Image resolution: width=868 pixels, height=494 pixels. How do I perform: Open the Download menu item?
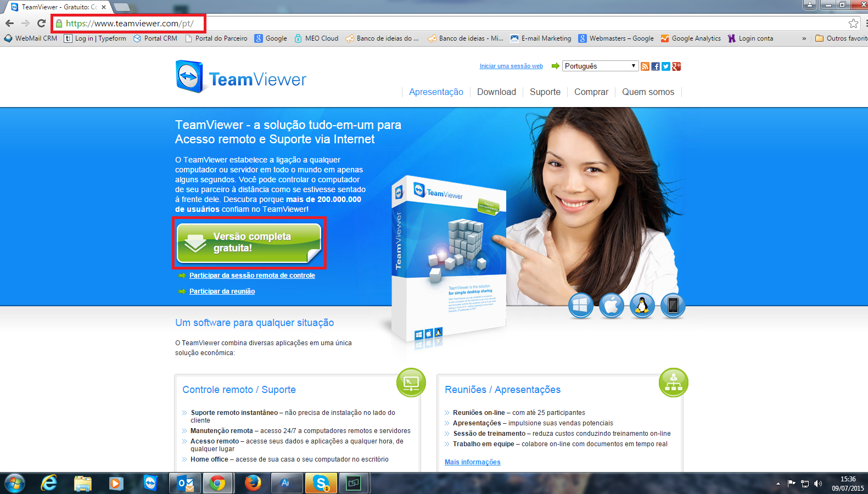point(496,92)
